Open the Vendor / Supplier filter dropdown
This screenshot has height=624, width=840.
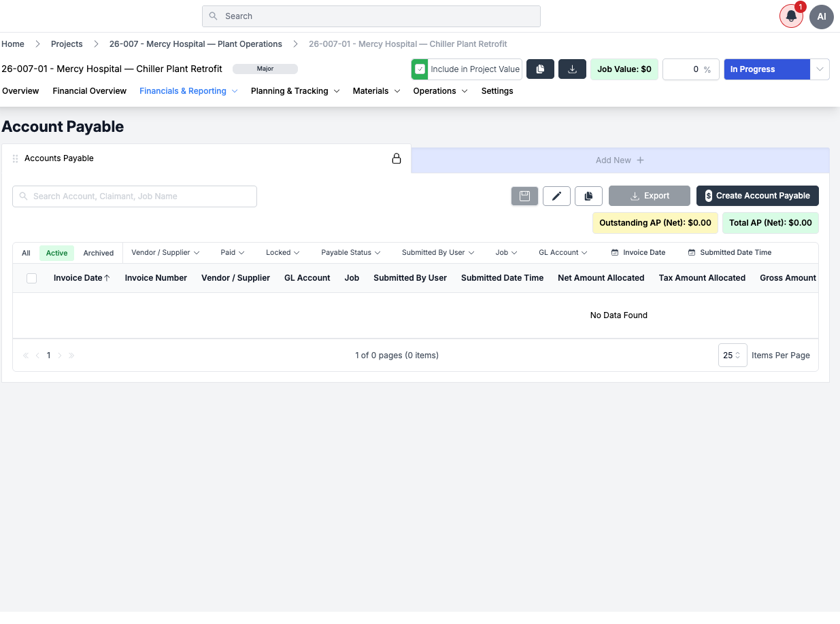point(165,252)
